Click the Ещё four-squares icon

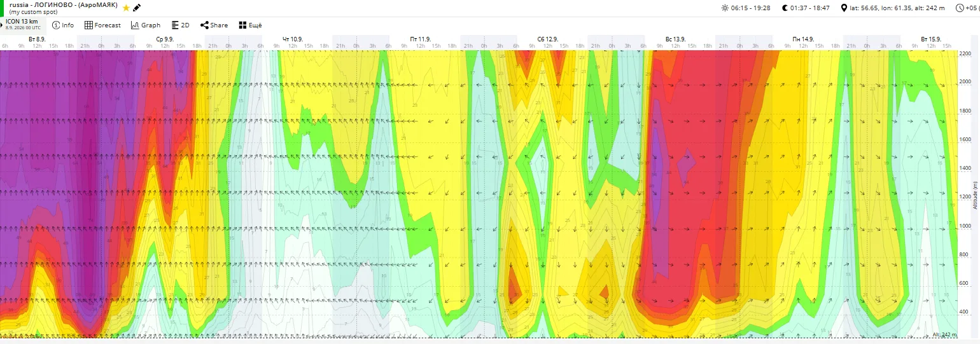pyautogui.click(x=242, y=25)
